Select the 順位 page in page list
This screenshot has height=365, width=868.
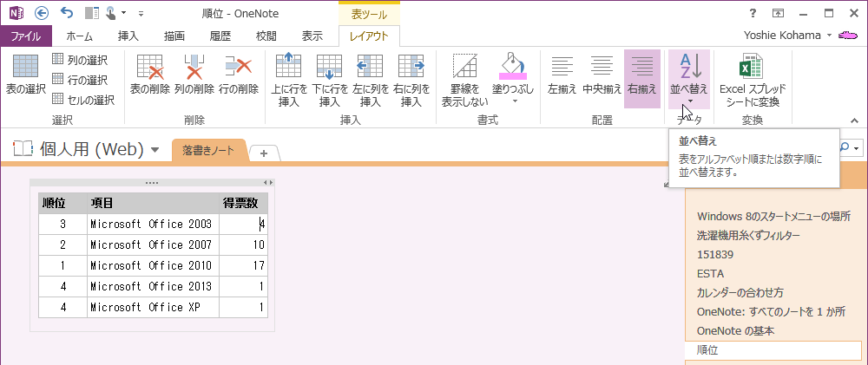[x=773, y=350]
